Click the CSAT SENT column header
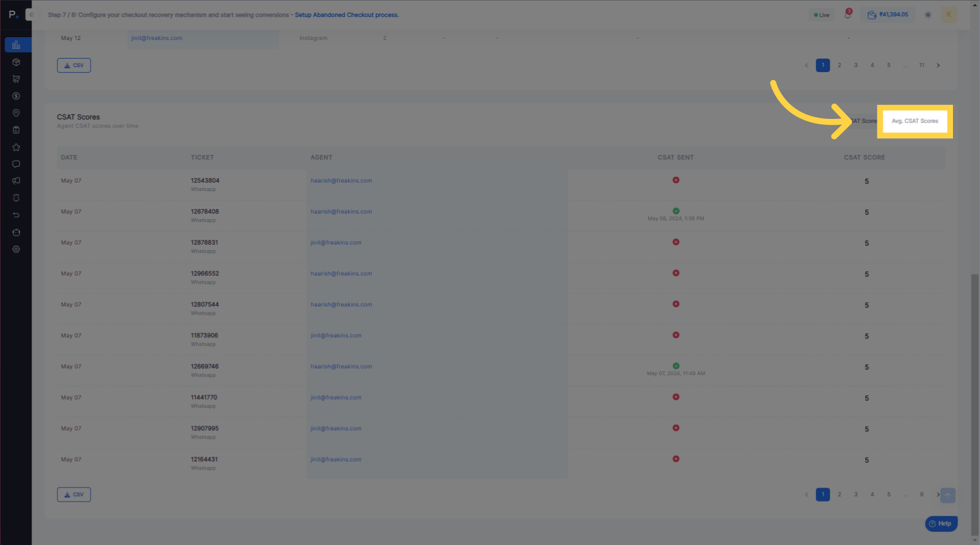Screen dimensions: 980x545 tap(676, 158)
